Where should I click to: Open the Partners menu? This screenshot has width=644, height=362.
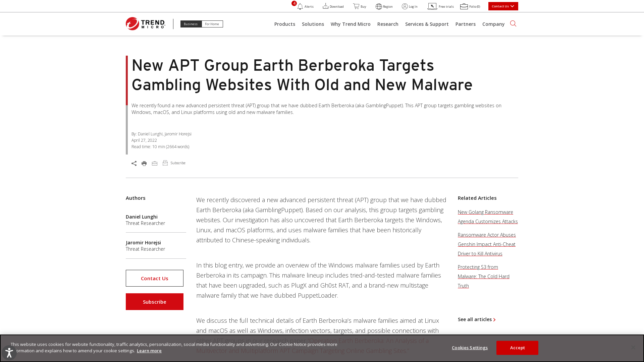[x=466, y=24]
